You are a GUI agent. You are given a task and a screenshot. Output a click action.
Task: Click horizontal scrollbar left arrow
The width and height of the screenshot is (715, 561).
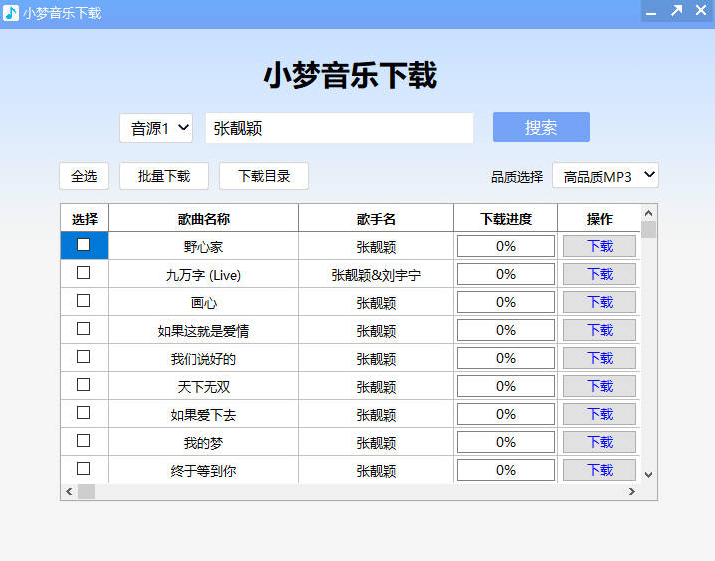point(69,492)
